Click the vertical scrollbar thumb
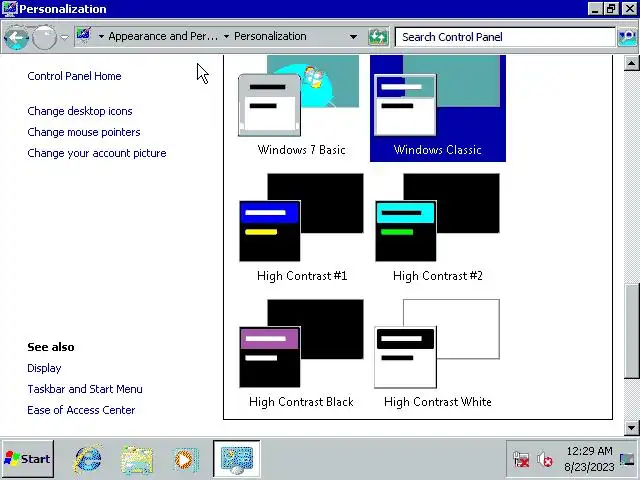The image size is (640, 480). [631, 331]
